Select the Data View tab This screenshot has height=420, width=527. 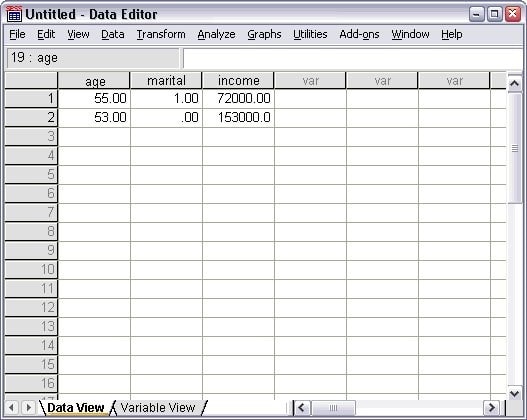coord(76,408)
